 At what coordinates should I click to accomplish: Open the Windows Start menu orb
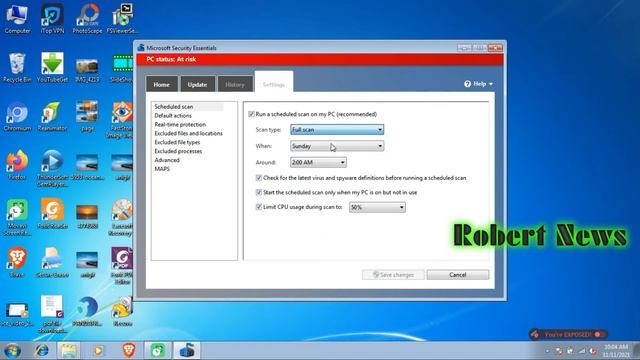coord(13,351)
